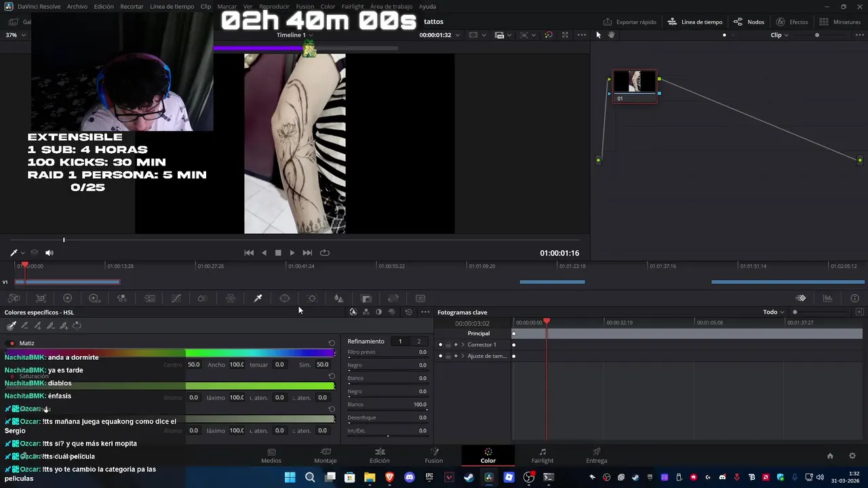Open the Camera Raw palette icon
This screenshot has width=868, height=488.
click(14, 298)
